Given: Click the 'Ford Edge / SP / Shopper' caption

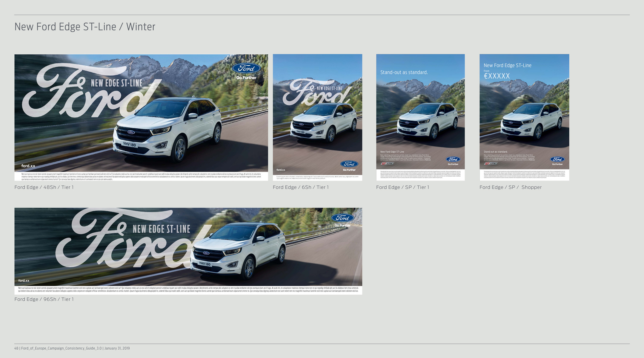Looking at the screenshot, I should coord(510,187).
